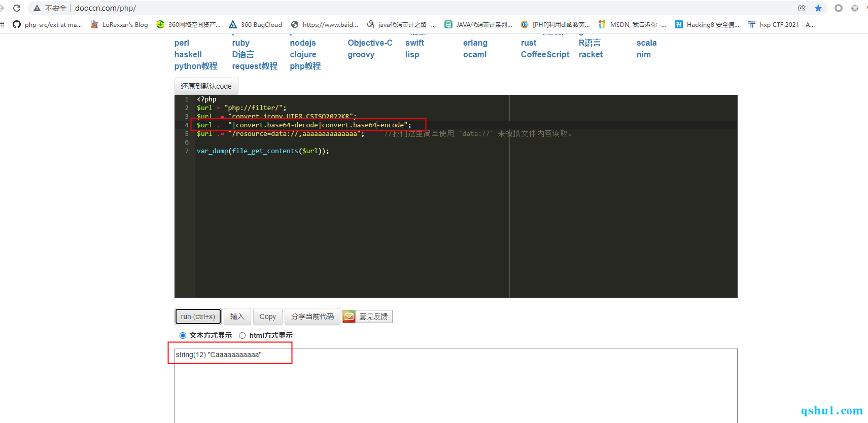
Task: Open php-src/ext GitHub bookmark
Action: pyautogui.click(x=47, y=24)
